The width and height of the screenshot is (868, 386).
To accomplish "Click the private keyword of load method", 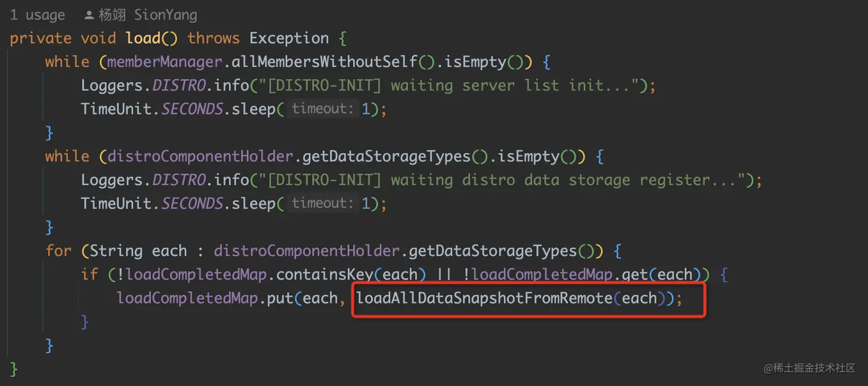I will click(x=40, y=38).
